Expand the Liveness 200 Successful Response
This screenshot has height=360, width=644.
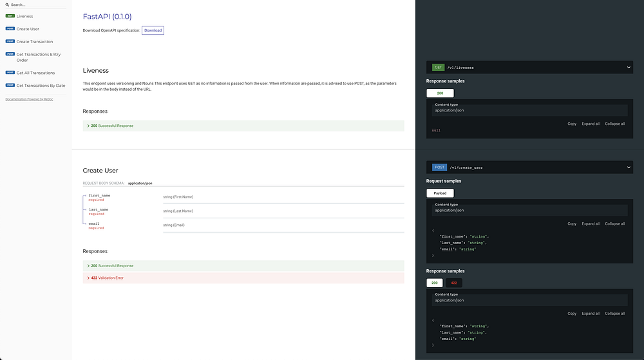tap(243, 126)
